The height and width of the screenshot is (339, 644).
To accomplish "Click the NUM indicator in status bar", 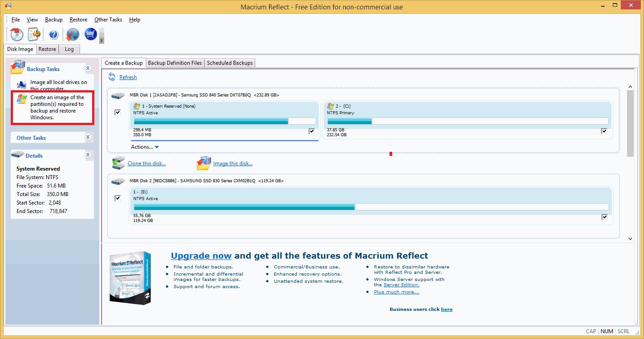I will point(607,331).
